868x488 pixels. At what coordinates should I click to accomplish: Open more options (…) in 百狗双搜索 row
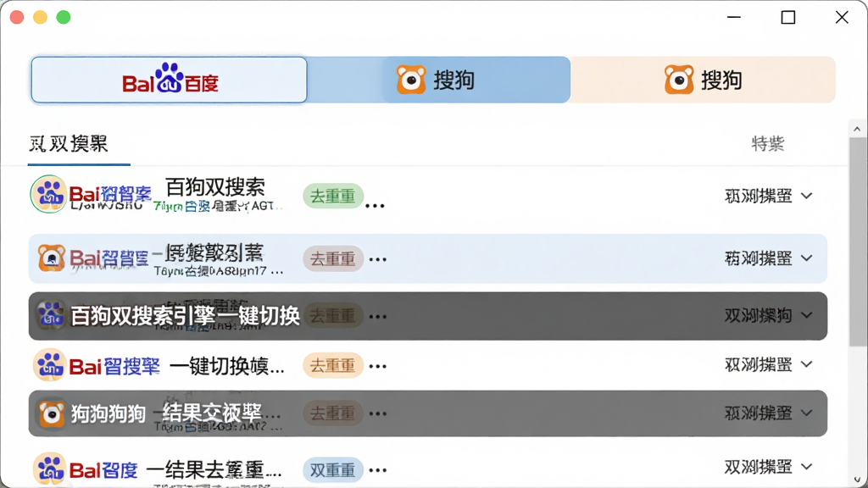[375, 206]
